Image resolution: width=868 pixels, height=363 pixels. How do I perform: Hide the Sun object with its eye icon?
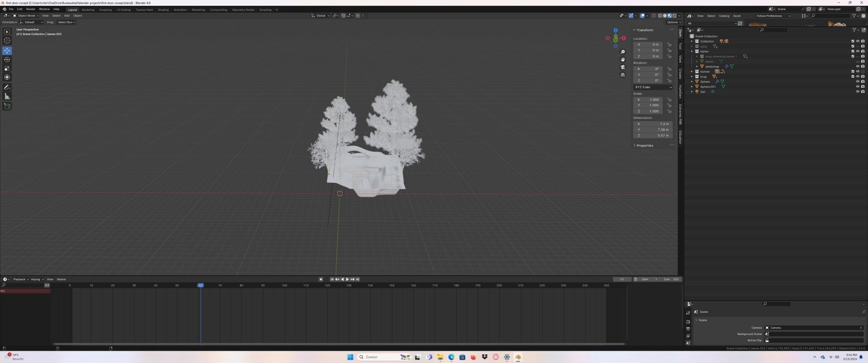click(857, 92)
